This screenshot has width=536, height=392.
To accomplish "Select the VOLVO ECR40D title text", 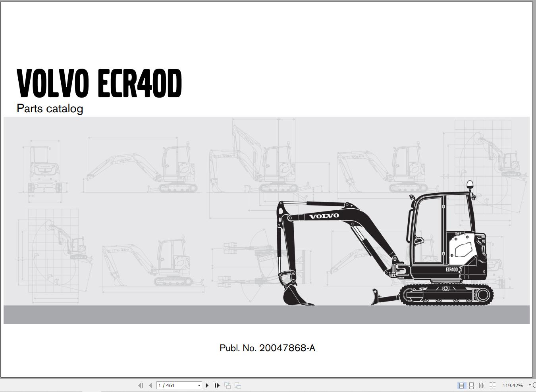I will pos(99,82).
